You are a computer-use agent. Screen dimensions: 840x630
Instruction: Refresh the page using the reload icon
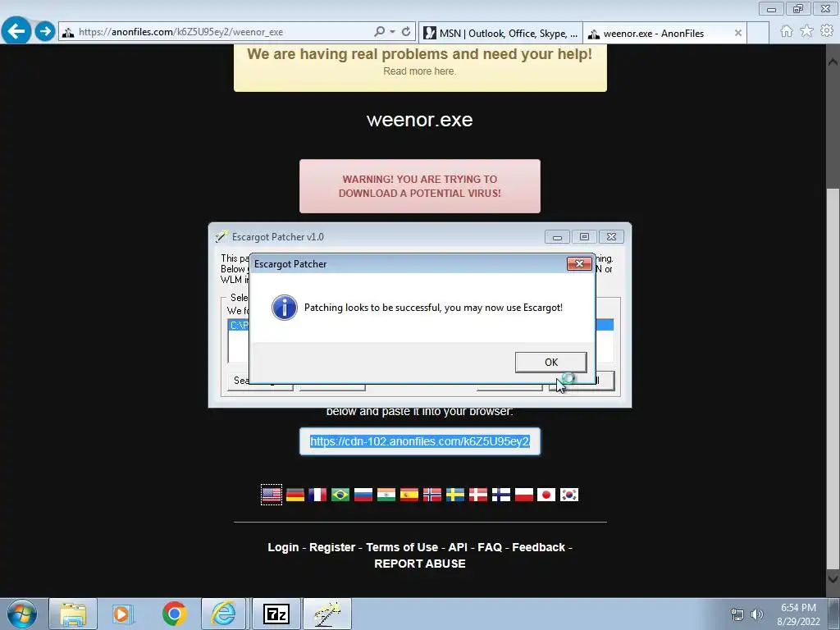pyautogui.click(x=406, y=32)
